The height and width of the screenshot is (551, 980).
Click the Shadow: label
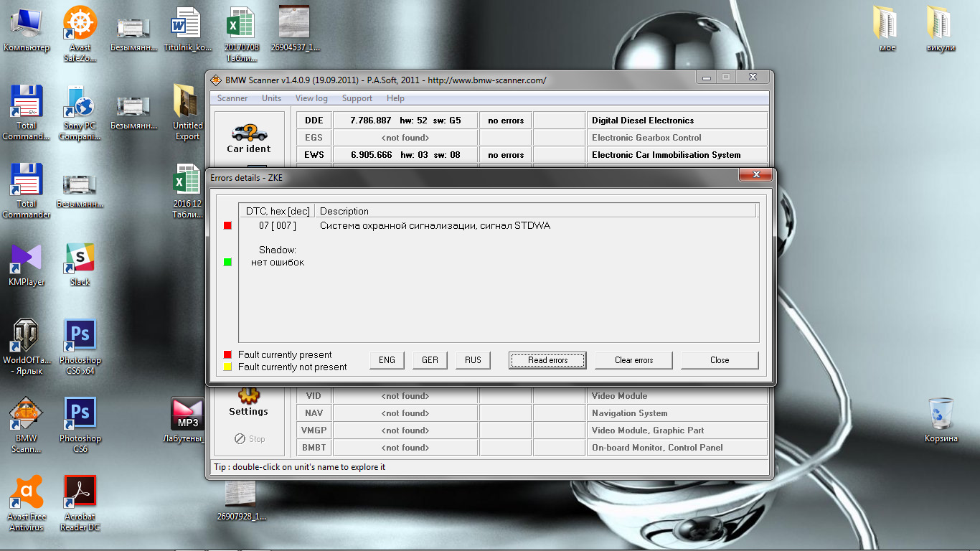(x=277, y=250)
